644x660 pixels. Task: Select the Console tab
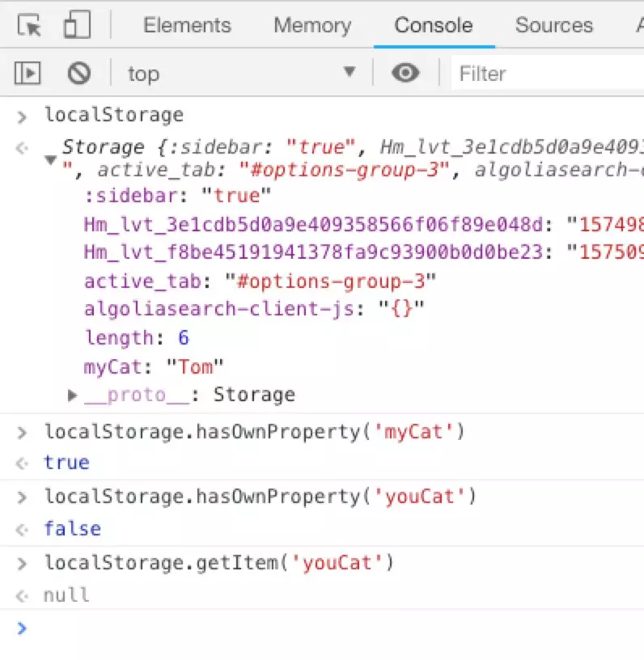(434, 25)
